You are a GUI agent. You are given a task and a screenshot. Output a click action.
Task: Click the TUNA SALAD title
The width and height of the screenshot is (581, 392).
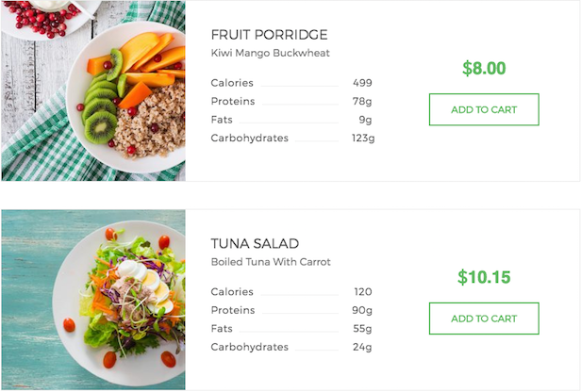click(255, 244)
